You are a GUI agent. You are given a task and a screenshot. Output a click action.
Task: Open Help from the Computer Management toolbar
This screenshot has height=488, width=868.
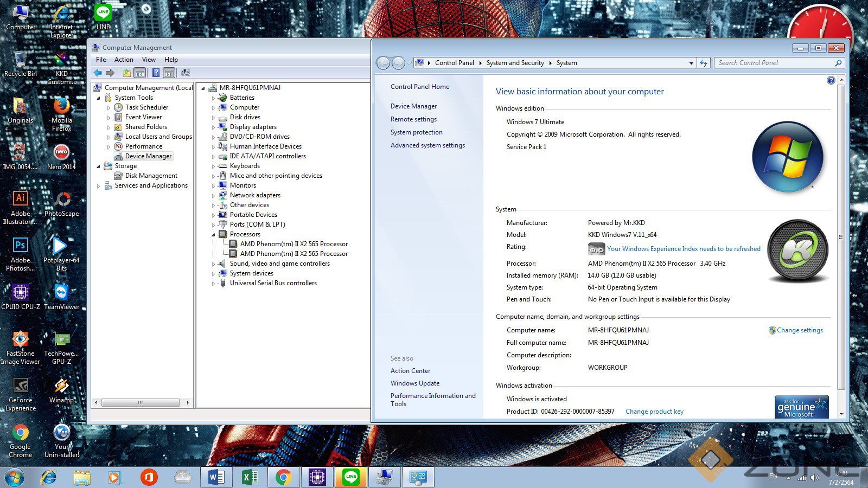(x=156, y=73)
